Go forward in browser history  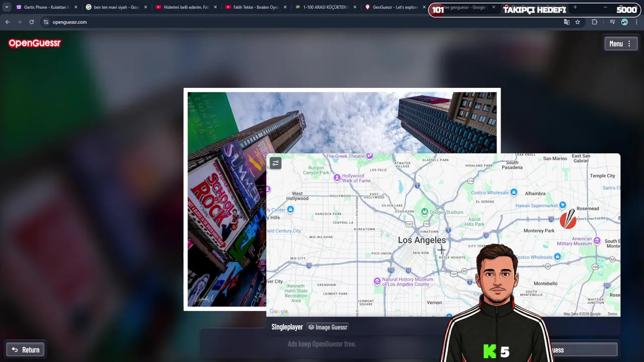[x=19, y=22]
